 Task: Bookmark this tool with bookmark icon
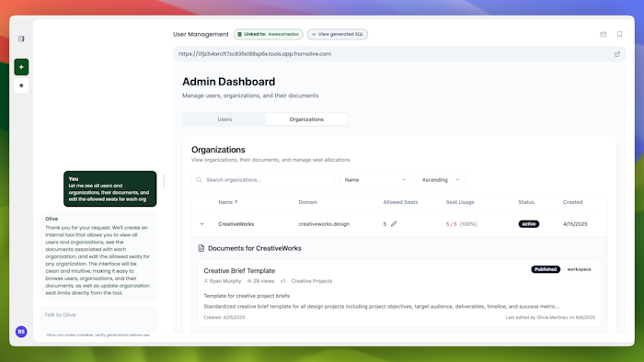tap(619, 34)
